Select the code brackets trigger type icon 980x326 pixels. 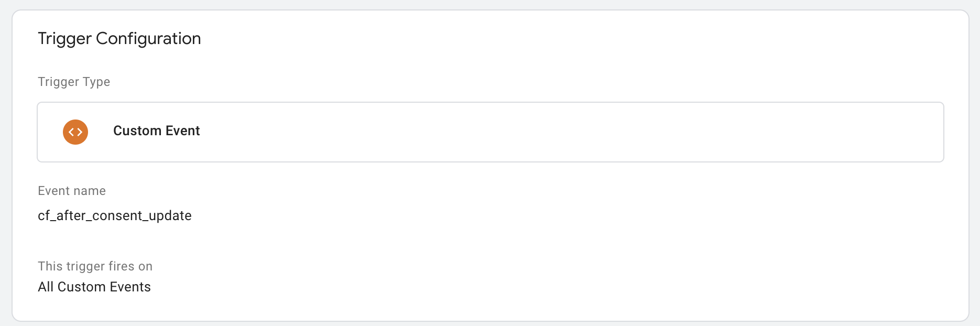(75, 132)
